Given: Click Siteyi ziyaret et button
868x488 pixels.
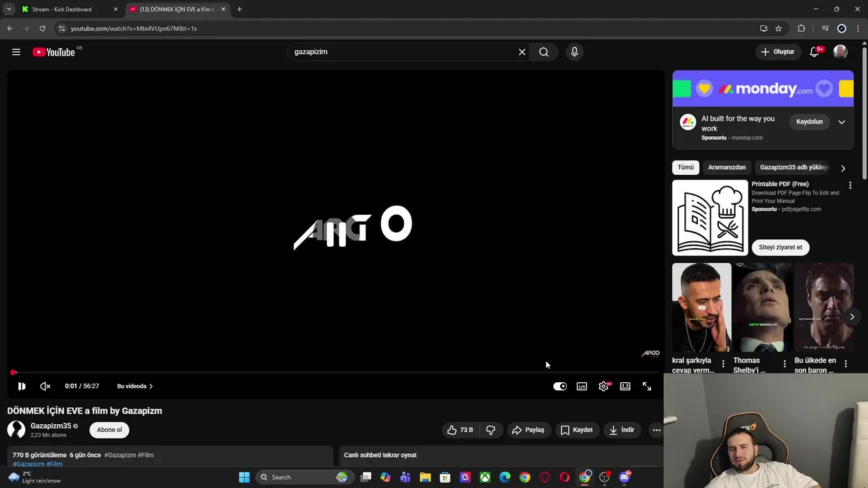Looking at the screenshot, I should (781, 247).
